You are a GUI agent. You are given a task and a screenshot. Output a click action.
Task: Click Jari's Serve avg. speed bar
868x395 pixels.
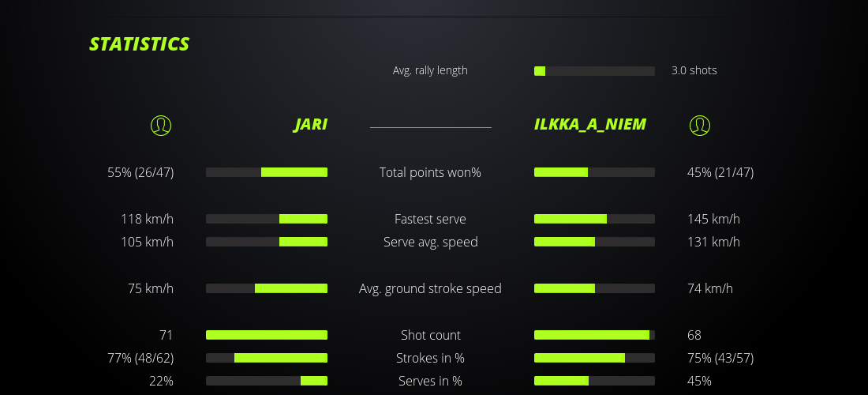(267, 242)
